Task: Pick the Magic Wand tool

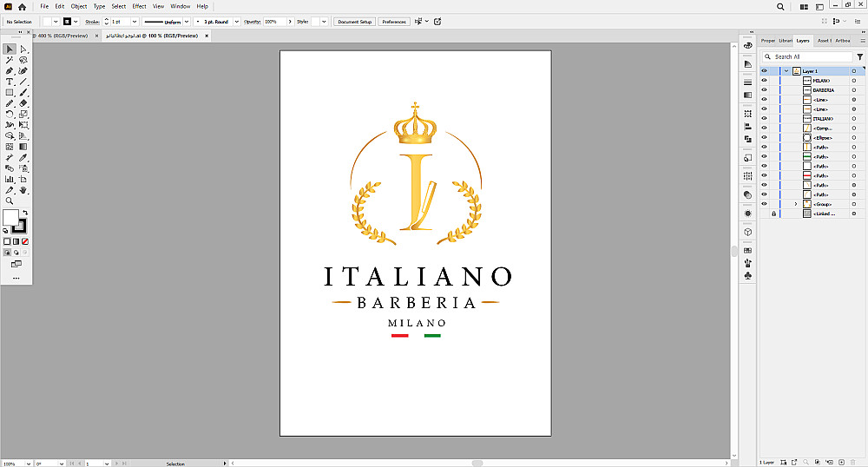Action: pos(10,60)
